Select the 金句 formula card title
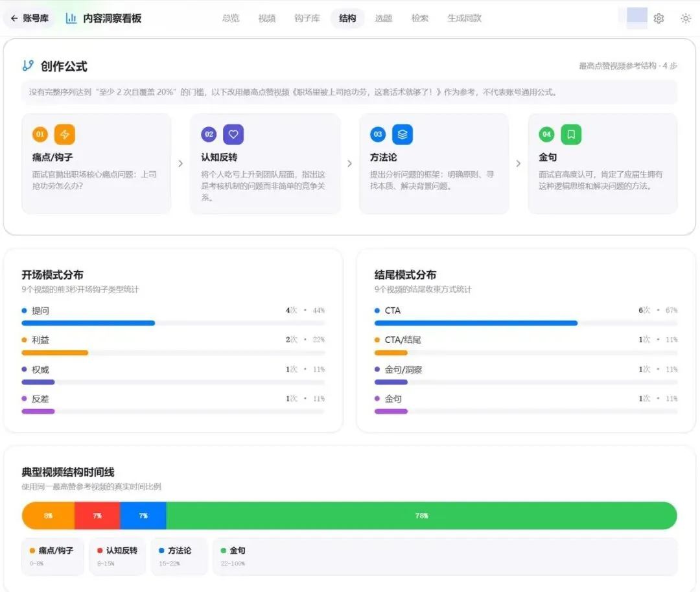The height and width of the screenshot is (592, 700). point(548,157)
